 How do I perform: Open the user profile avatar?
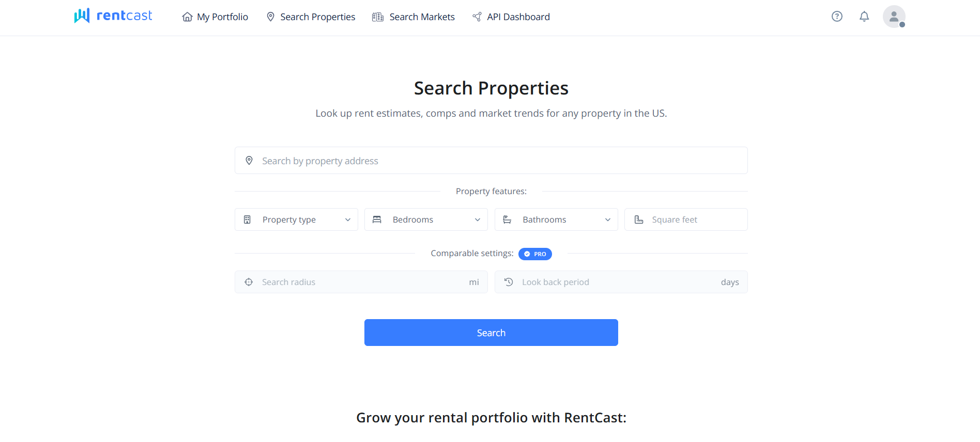coord(894,16)
